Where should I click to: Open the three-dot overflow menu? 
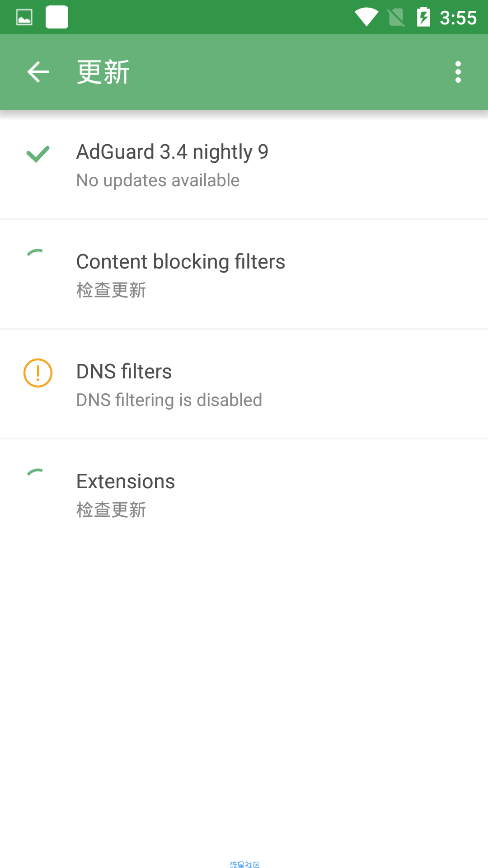coord(458,72)
